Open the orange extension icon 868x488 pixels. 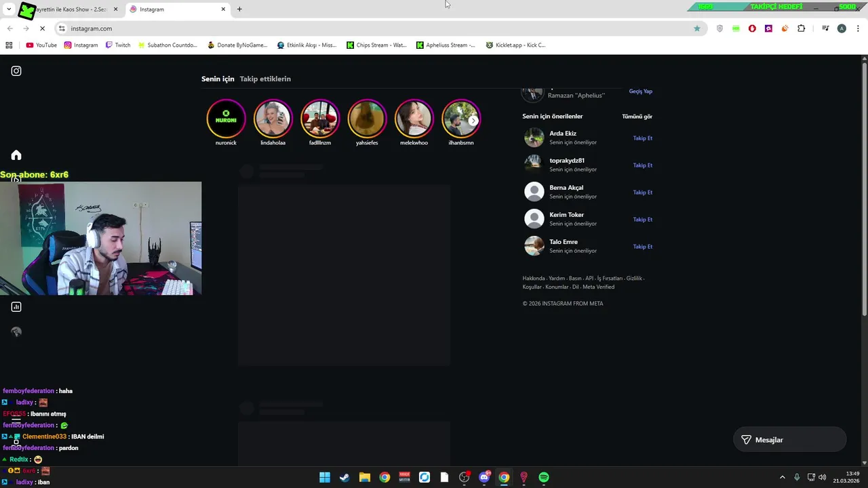point(785,28)
